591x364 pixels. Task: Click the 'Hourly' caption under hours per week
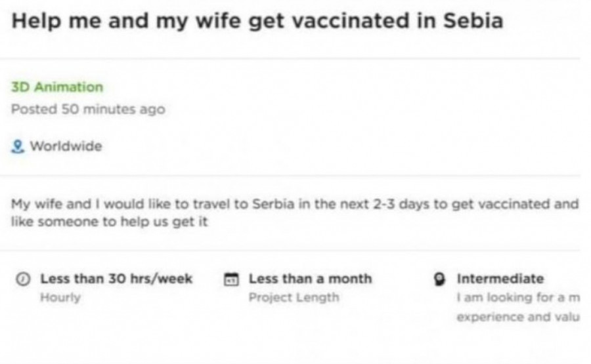point(60,297)
